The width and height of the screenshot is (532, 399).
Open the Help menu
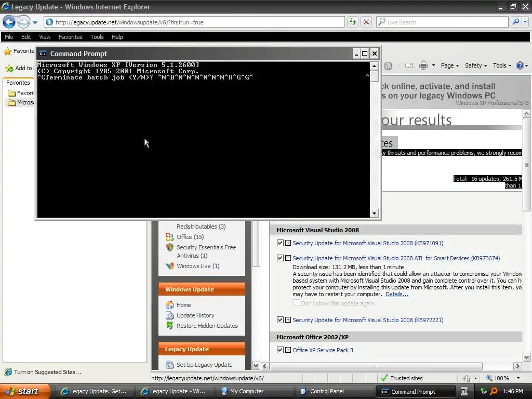click(117, 37)
